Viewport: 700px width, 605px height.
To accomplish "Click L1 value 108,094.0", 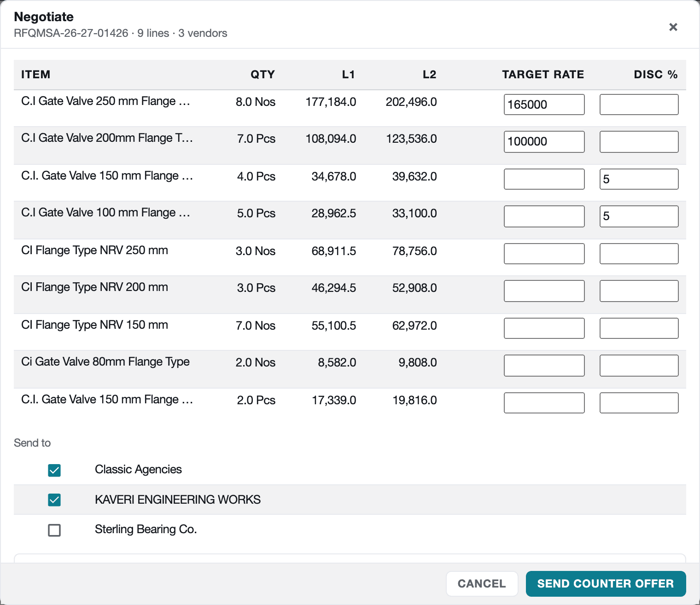I will (331, 139).
